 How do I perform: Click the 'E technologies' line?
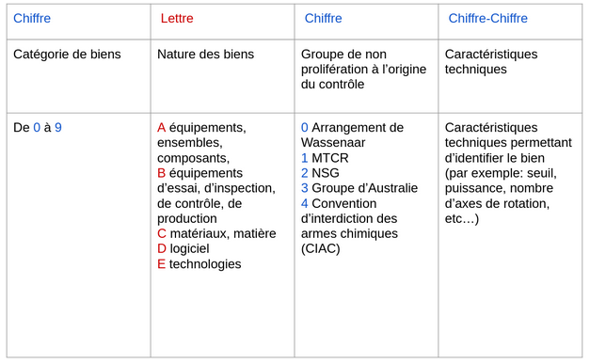point(199,264)
